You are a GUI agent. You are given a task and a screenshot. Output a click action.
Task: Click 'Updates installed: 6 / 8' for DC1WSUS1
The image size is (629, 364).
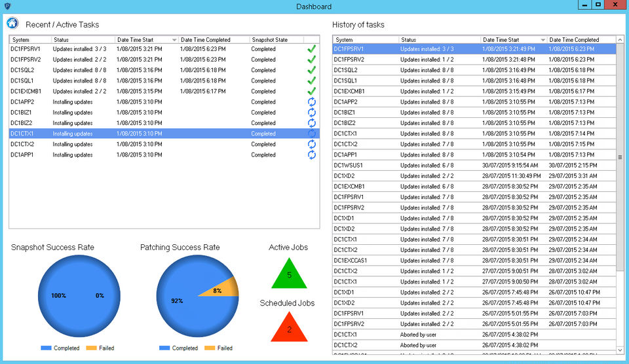click(x=427, y=165)
